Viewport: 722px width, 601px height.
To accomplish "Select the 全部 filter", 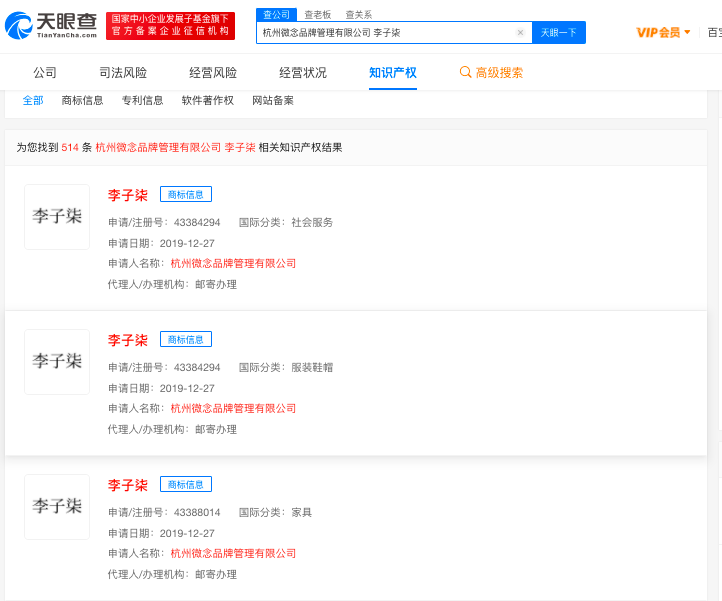I will tap(33, 100).
